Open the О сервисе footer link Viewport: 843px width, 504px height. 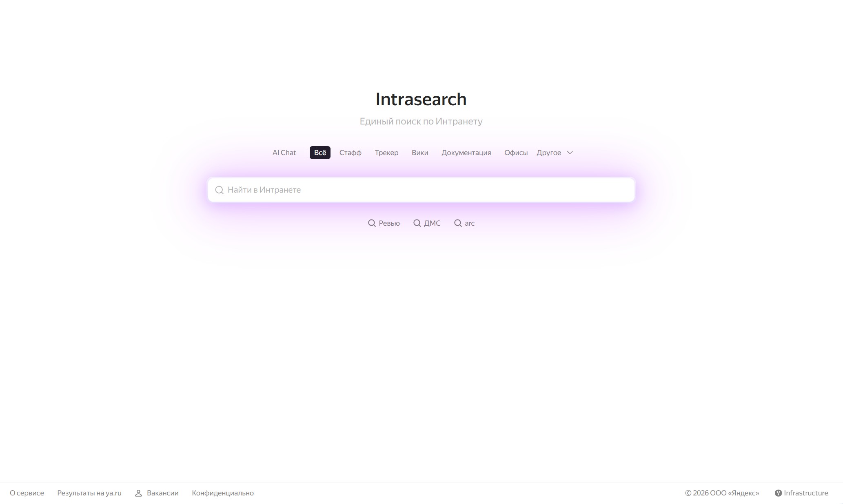point(27,493)
